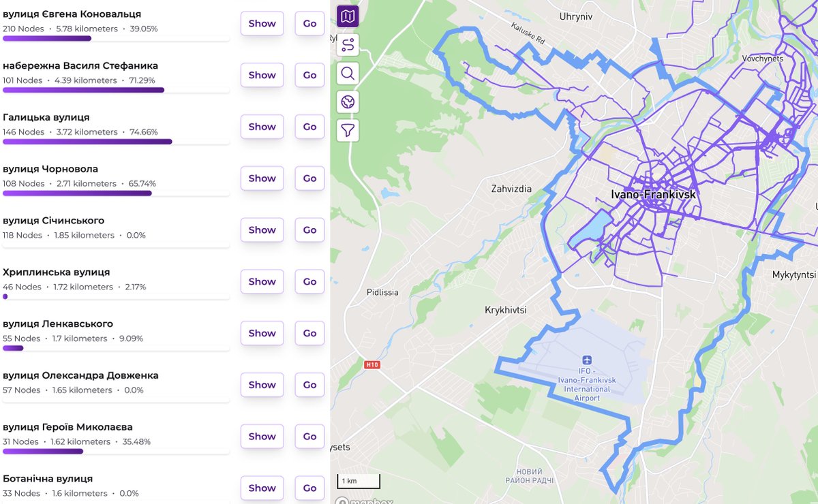
Task: Click progress bar of вулиця Євгена Коновальця
Action: pyautogui.click(x=116, y=38)
